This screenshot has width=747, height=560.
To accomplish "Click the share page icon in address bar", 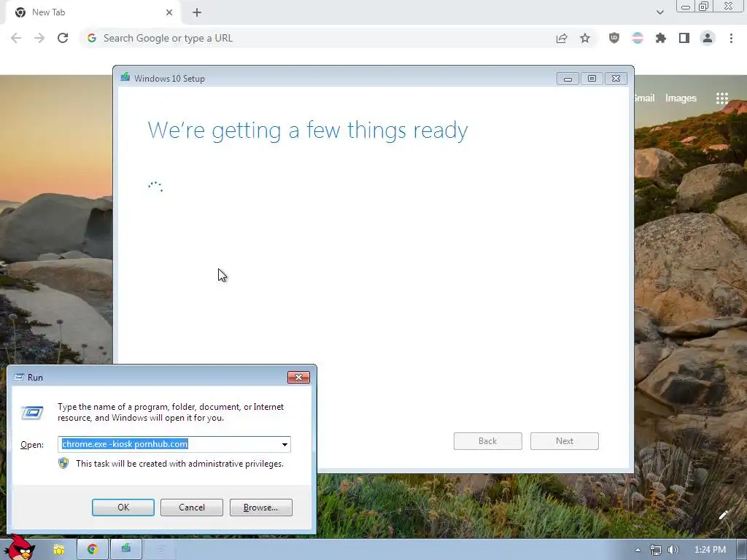I will coord(562,38).
